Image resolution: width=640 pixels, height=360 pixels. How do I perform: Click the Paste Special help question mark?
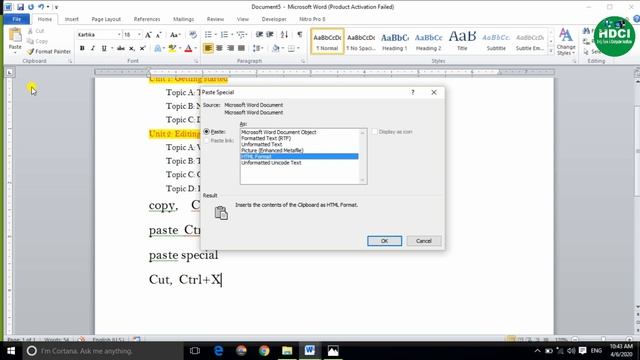(413, 92)
